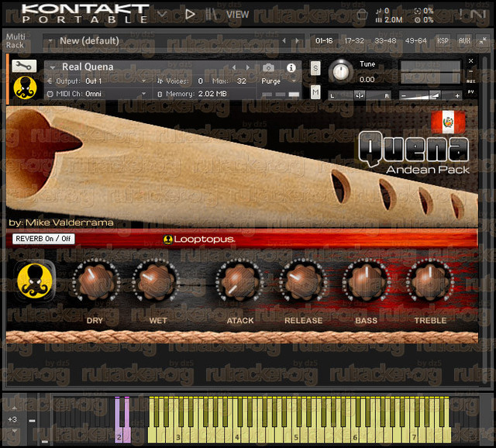Open the wrench instrument edit mode
This screenshot has height=448, width=496.
click(x=24, y=66)
